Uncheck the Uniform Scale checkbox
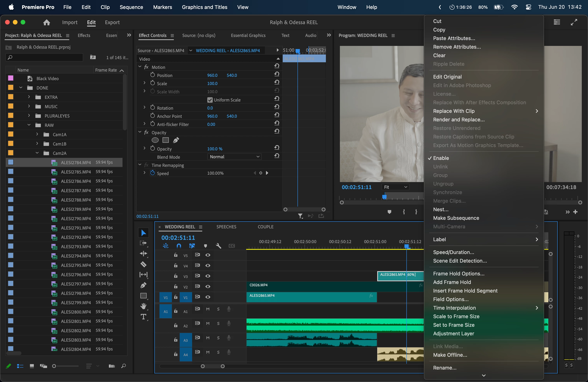588x382 pixels. [210, 100]
